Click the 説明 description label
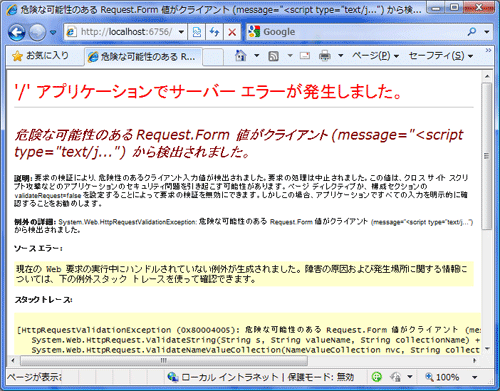 pyautogui.click(x=23, y=178)
